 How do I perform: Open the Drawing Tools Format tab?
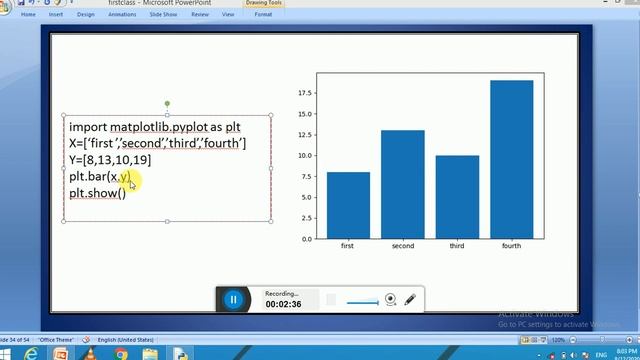[263, 14]
